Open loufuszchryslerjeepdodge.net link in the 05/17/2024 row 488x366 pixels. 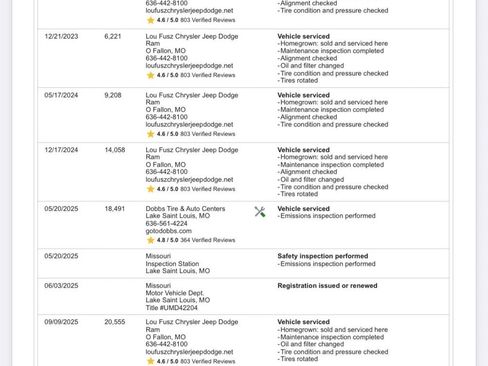coord(189,124)
